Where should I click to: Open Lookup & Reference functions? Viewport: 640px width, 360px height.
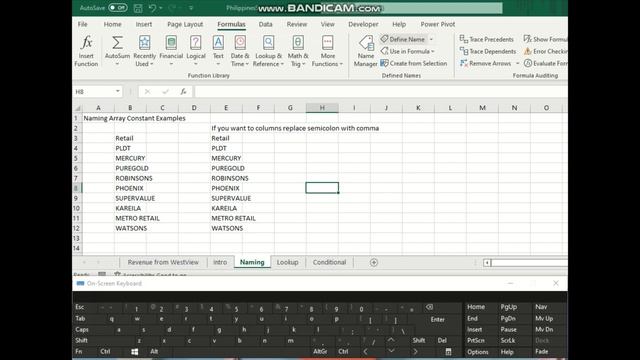268,51
